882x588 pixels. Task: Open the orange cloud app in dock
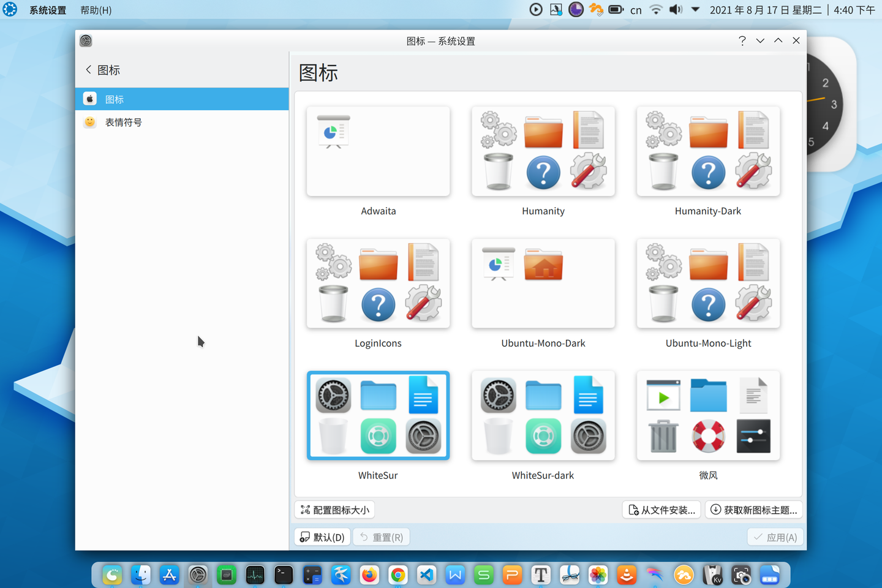(684, 575)
